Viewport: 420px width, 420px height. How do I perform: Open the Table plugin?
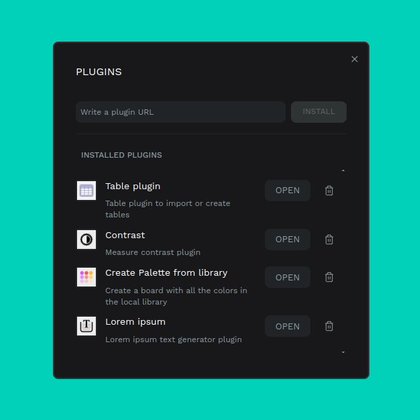[288, 191]
